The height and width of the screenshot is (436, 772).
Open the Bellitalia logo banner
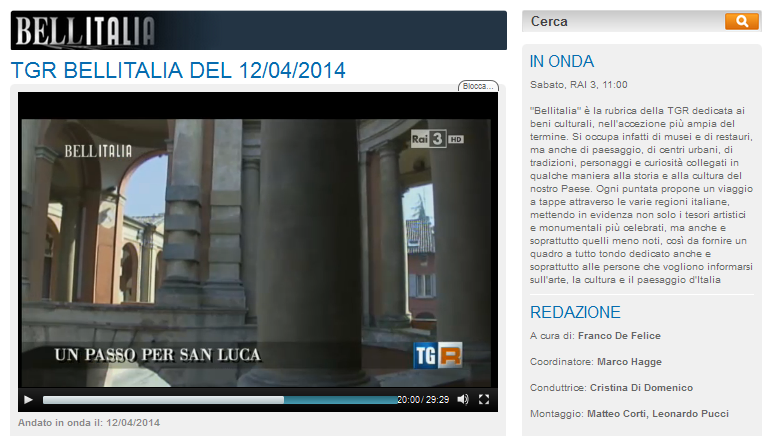pos(258,31)
